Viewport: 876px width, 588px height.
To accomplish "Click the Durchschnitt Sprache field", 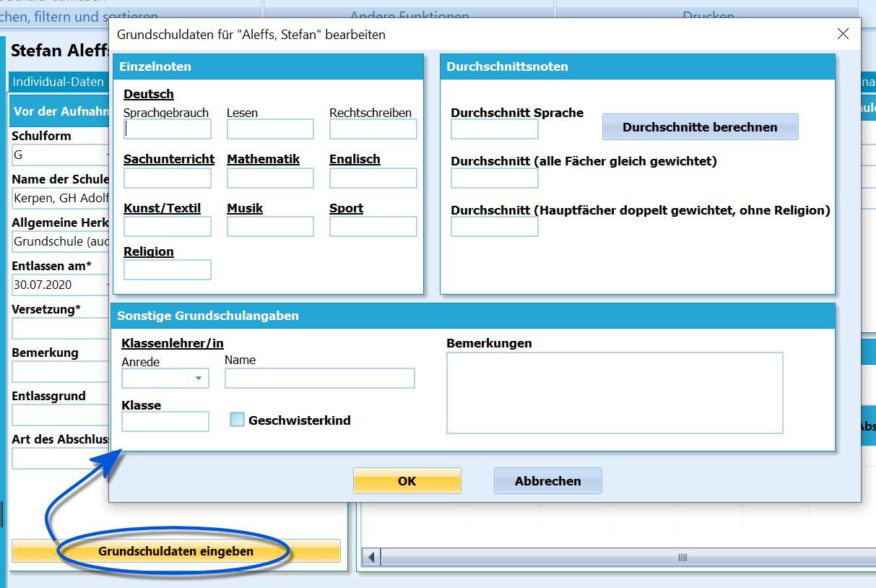I will 495,129.
